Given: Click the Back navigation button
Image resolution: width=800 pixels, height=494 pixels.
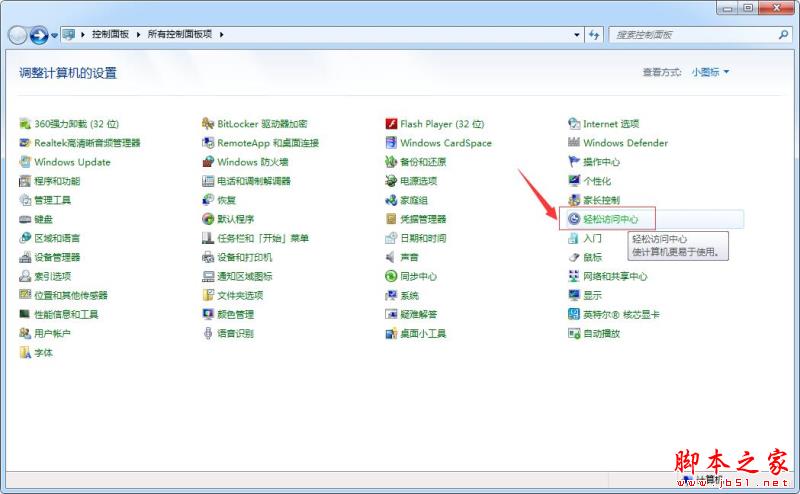Looking at the screenshot, I should click(17, 35).
